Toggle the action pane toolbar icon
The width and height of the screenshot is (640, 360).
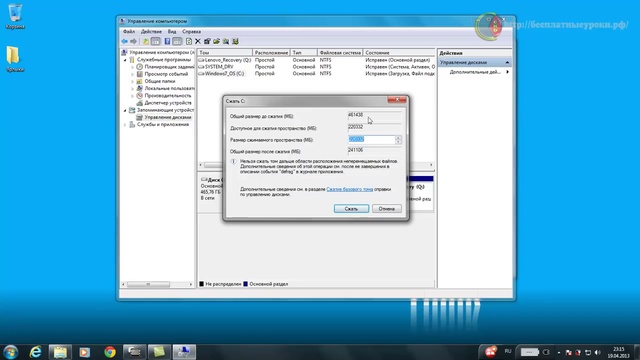[177, 41]
